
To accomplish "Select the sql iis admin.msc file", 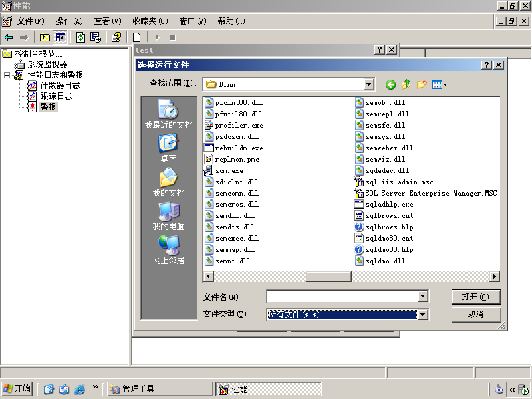I will click(x=394, y=182).
